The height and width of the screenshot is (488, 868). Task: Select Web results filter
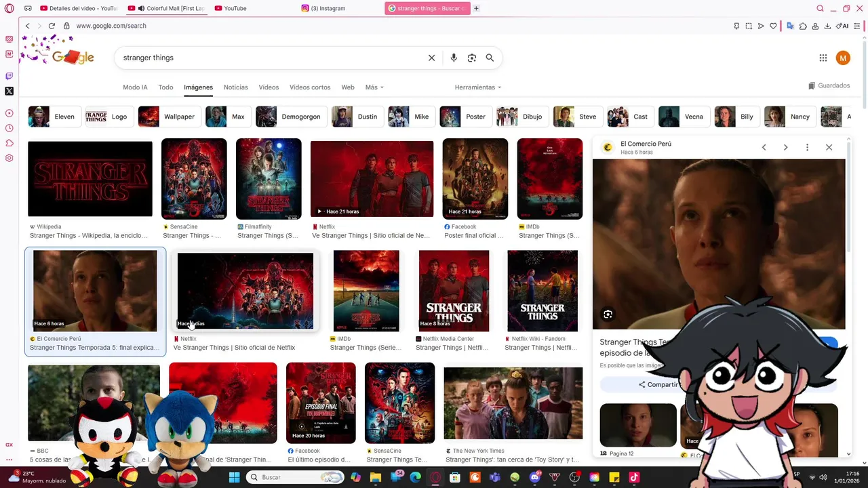(348, 87)
